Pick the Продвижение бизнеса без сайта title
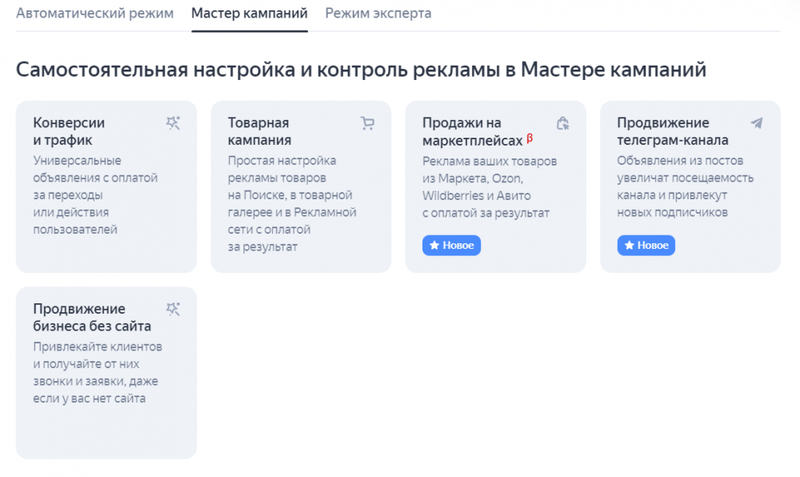 pos(92,317)
